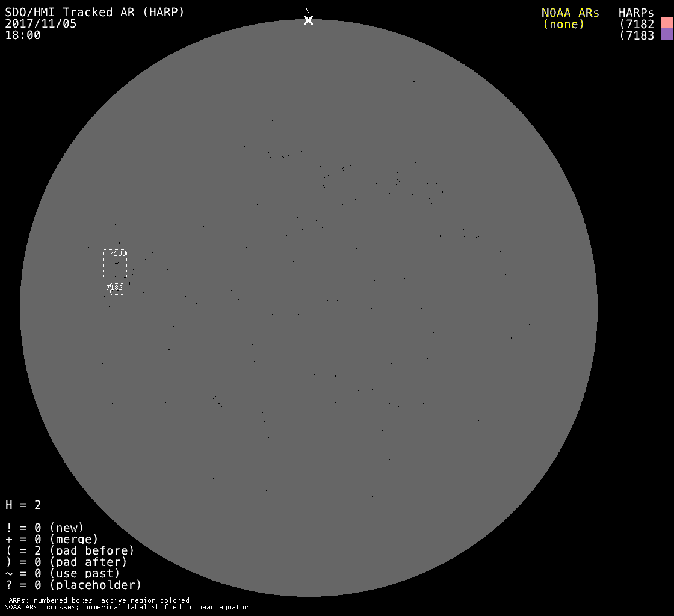This screenshot has height=616, width=674.
Task: Click the yellow (none) NOAA entry
Action: click(563, 24)
